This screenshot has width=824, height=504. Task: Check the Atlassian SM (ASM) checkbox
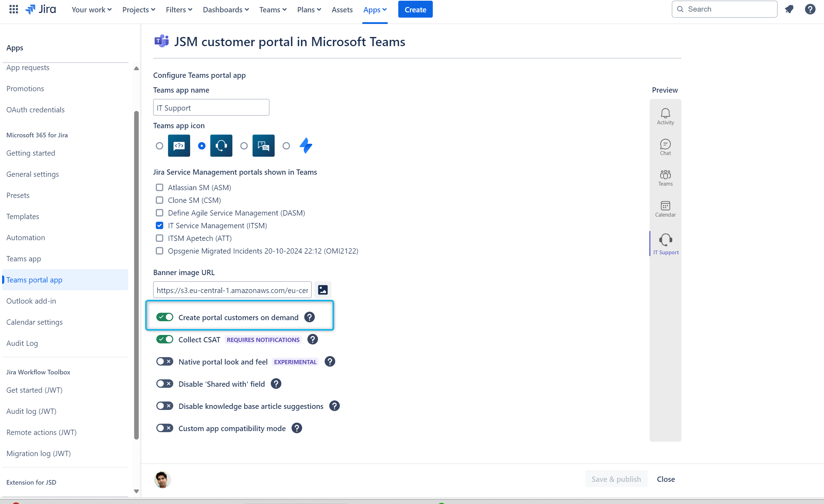(x=160, y=187)
